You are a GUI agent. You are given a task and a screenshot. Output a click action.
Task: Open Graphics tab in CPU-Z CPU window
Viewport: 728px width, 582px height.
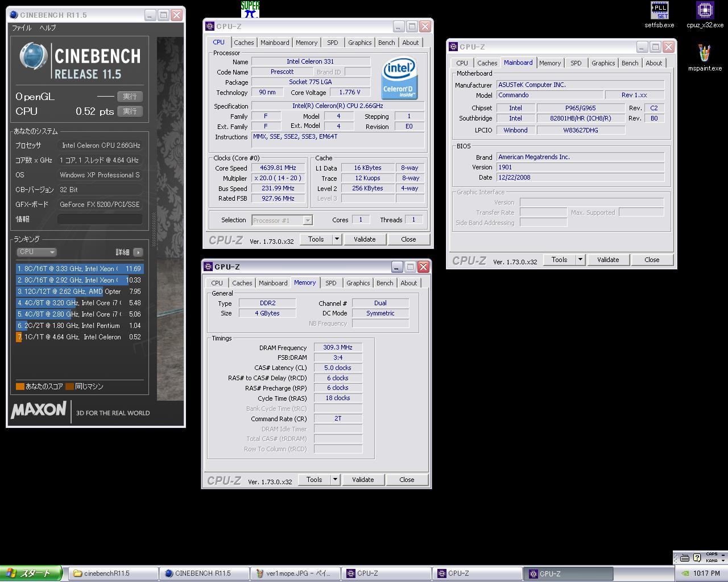[360, 43]
